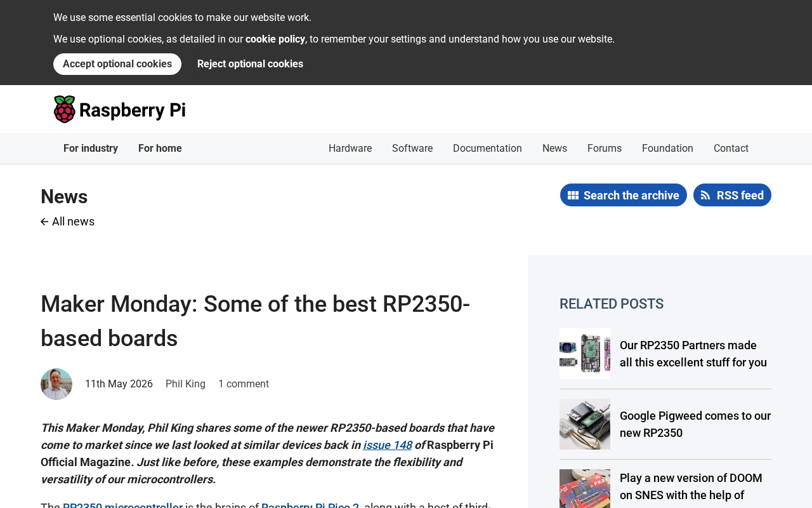812x508 pixels.
Task: Open the Documentation menu item
Action: click(487, 149)
